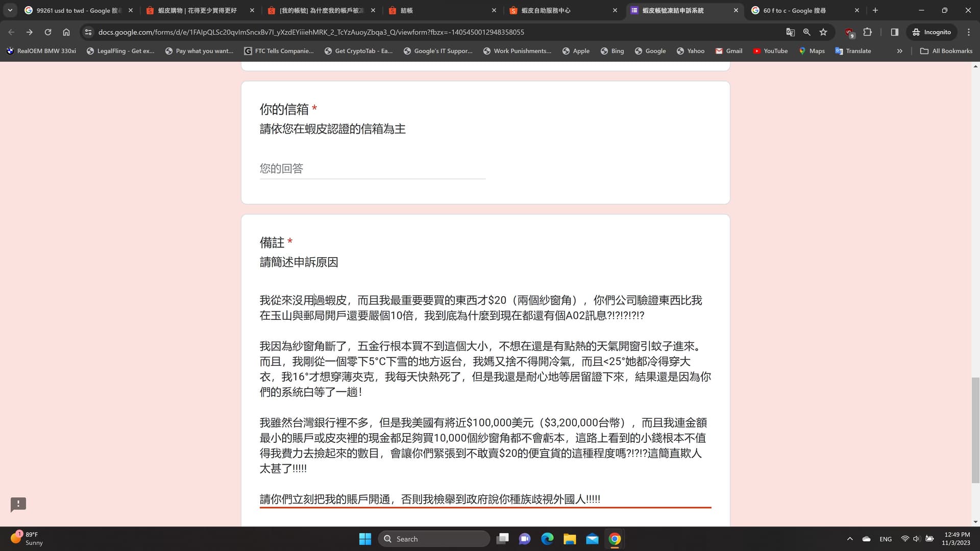Click the Google Translate page icon

[790, 32]
